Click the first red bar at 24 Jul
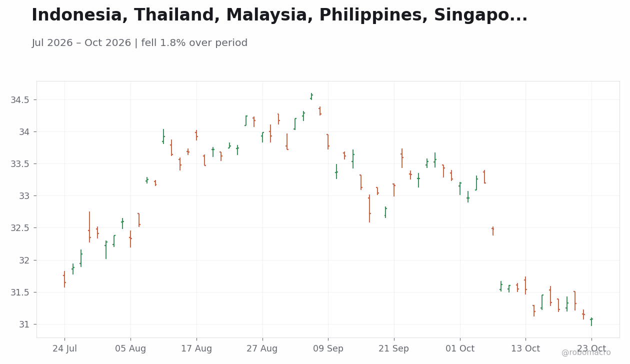630x364 pixels. [x=64, y=279]
